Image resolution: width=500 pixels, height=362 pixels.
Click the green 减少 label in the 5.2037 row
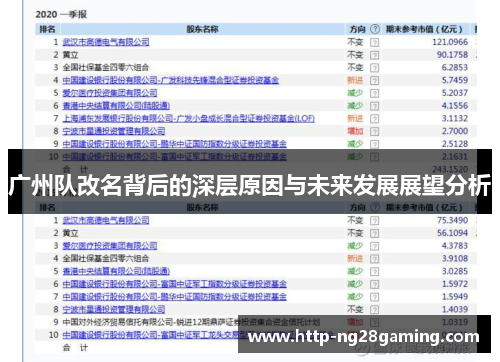355,93
